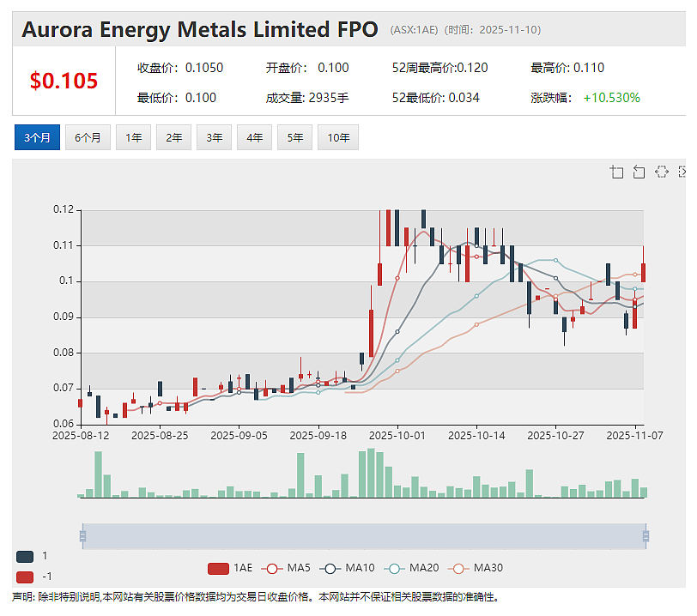Click x-axis label 2025-10-14

(x=476, y=436)
